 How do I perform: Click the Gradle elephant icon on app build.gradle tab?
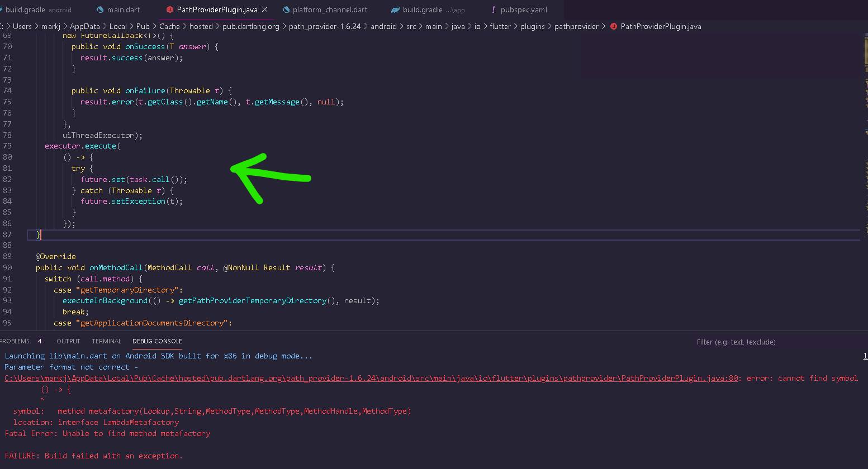(x=395, y=10)
